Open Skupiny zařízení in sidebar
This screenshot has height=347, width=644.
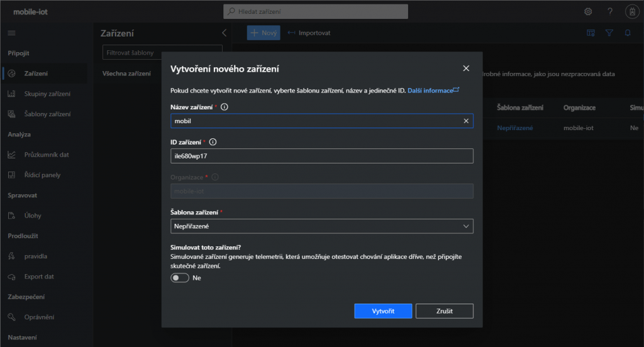[47, 94]
